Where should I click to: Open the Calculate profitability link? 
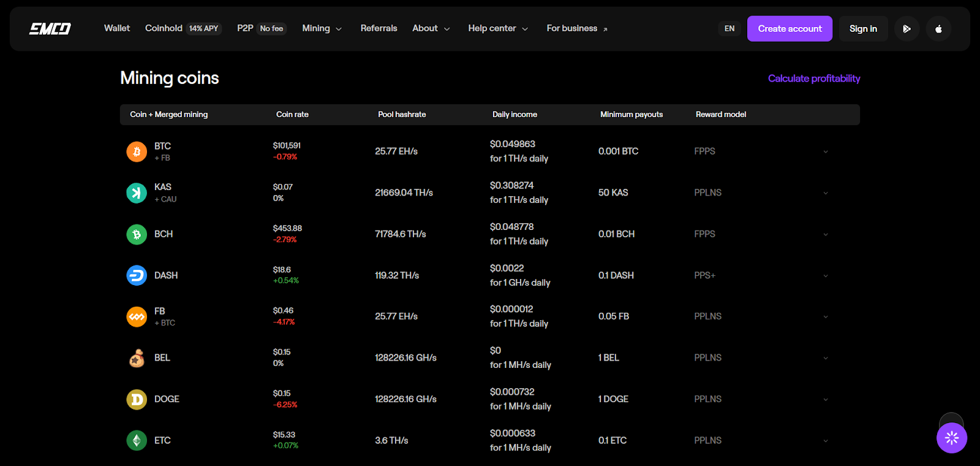pyautogui.click(x=814, y=78)
